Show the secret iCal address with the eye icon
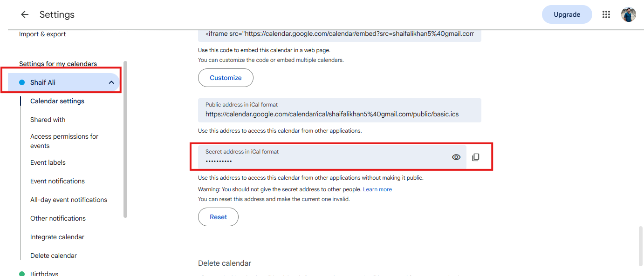The height and width of the screenshot is (276, 644). [x=456, y=157]
